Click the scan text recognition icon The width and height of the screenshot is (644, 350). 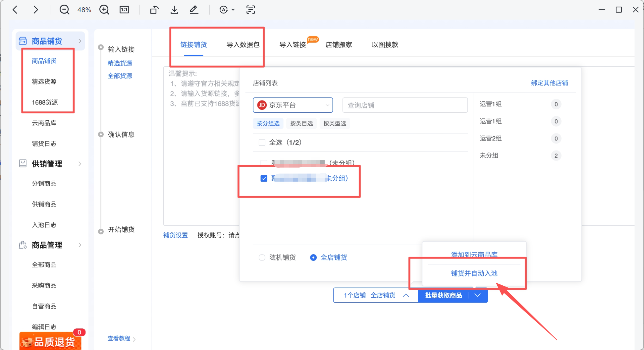click(x=251, y=10)
